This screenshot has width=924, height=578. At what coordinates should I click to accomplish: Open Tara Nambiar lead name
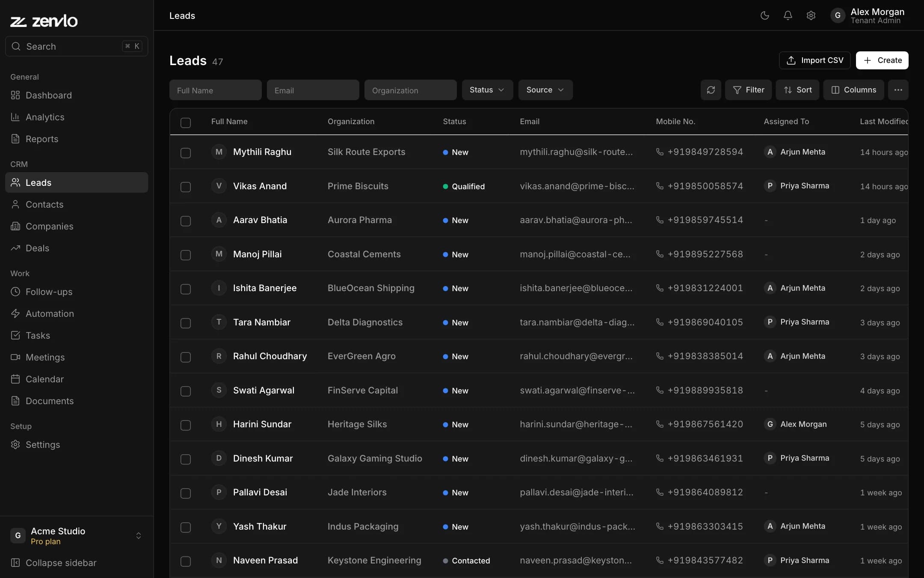pyautogui.click(x=262, y=322)
